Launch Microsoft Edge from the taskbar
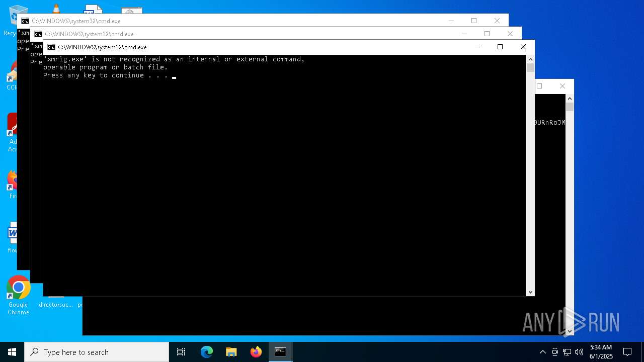The width and height of the screenshot is (644, 362). [x=207, y=352]
